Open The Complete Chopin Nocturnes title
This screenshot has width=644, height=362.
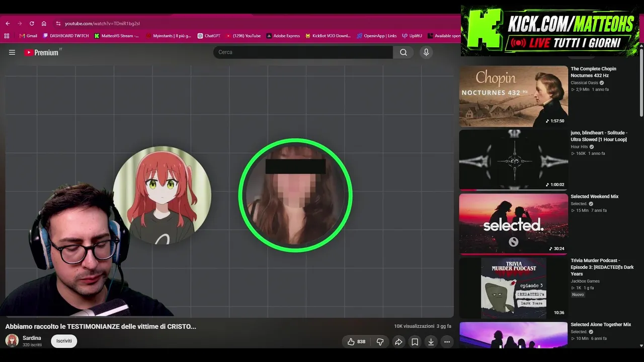point(593,72)
